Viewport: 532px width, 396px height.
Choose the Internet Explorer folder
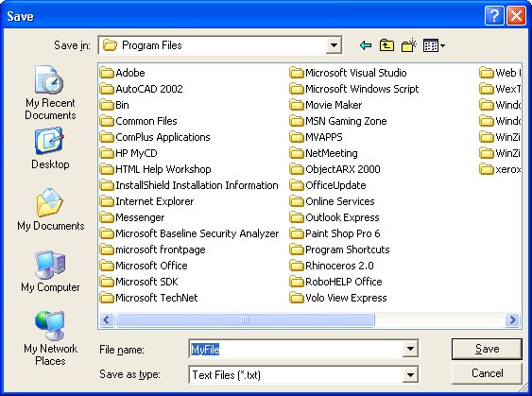146,201
